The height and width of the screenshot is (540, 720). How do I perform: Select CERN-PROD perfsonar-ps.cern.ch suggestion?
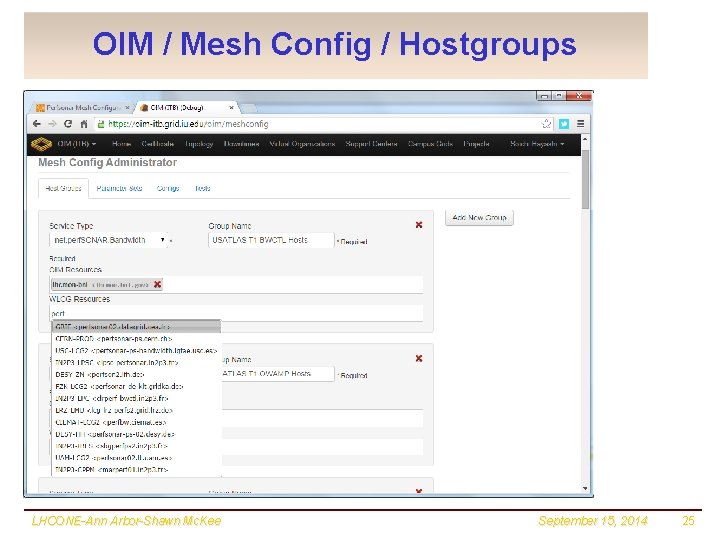pyautogui.click(x=136, y=339)
